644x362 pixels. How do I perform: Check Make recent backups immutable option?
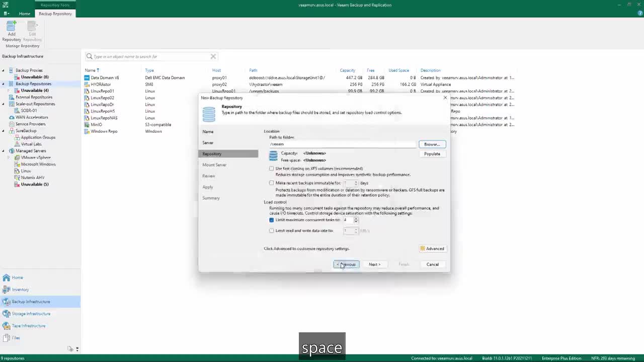point(272,183)
